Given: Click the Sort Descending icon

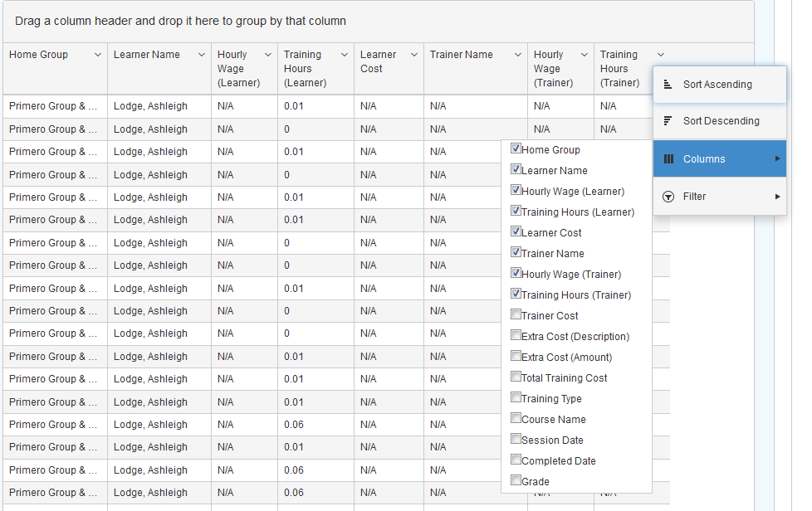Looking at the screenshot, I should [x=668, y=121].
